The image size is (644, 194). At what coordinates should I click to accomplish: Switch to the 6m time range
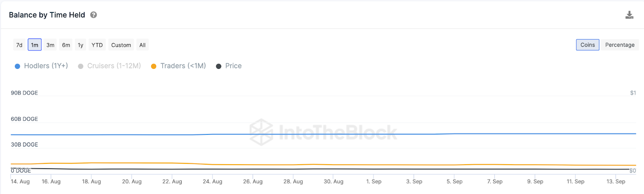tap(66, 45)
